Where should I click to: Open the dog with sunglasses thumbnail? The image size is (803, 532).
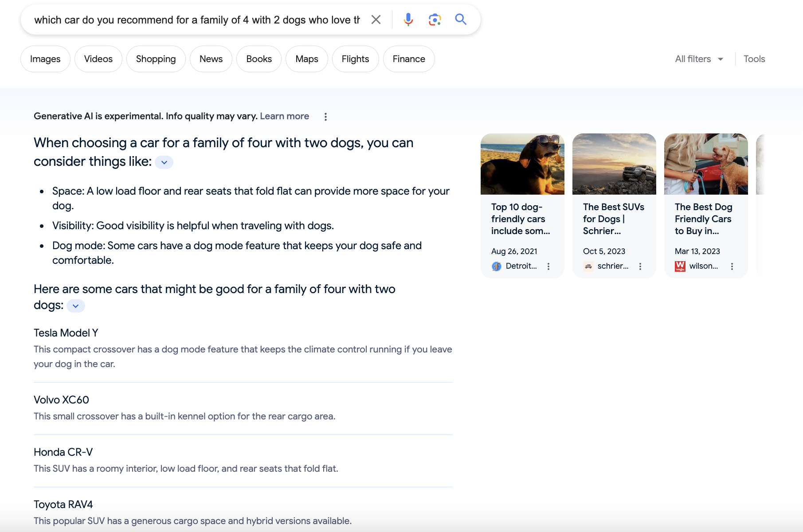(522, 164)
